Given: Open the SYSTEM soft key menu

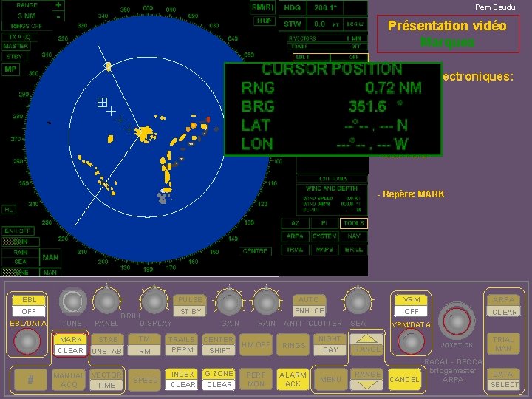Looking at the screenshot, I should (x=324, y=236).
